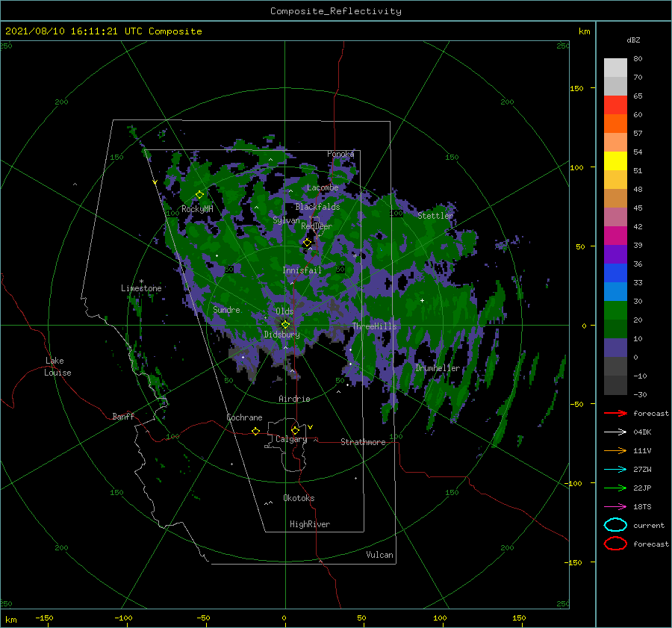
Task: Click the Ponoka city label
Action: click(340, 154)
